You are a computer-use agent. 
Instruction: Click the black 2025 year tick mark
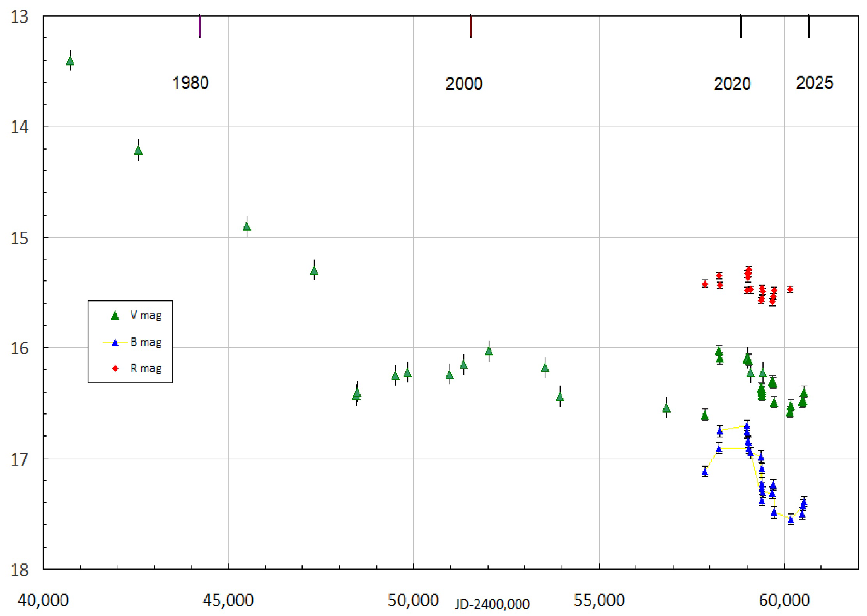click(x=809, y=26)
